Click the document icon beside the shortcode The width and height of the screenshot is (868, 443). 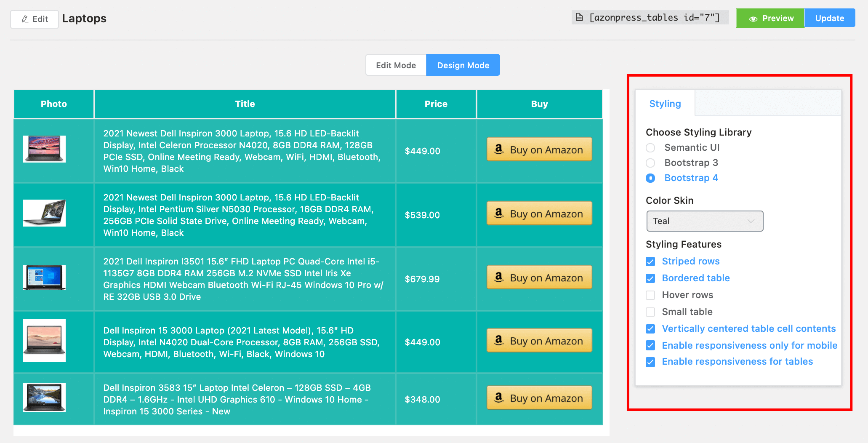[580, 17]
